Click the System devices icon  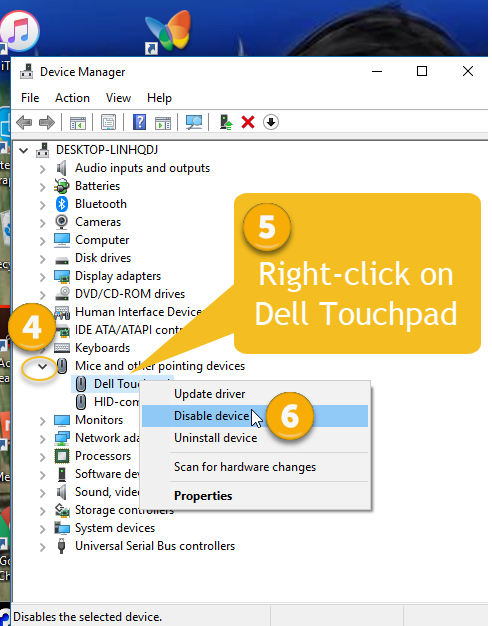click(x=62, y=528)
